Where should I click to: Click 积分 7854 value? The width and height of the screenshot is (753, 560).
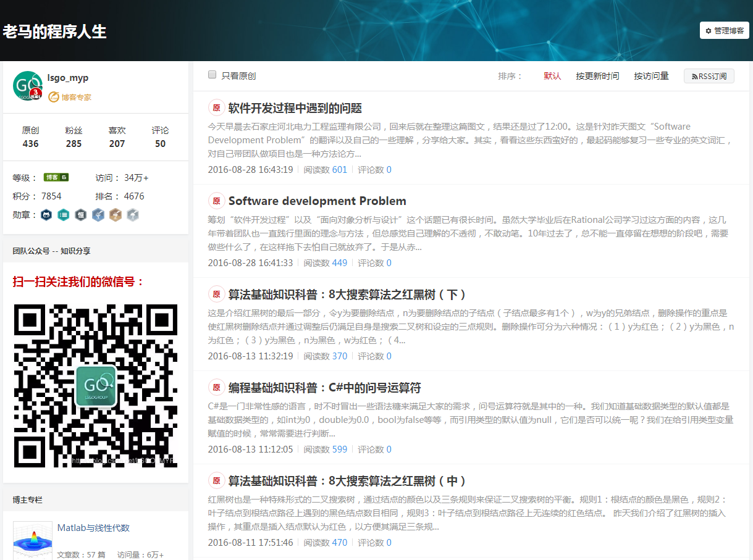[x=51, y=196]
